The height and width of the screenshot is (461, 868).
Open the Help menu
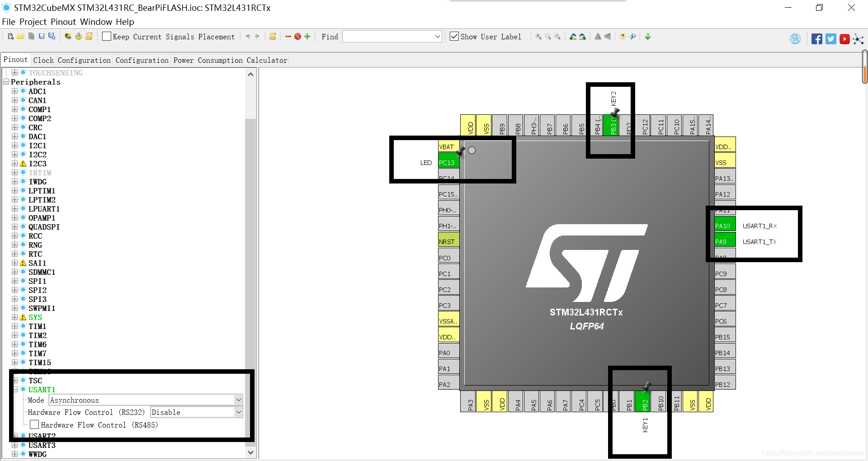point(125,22)
